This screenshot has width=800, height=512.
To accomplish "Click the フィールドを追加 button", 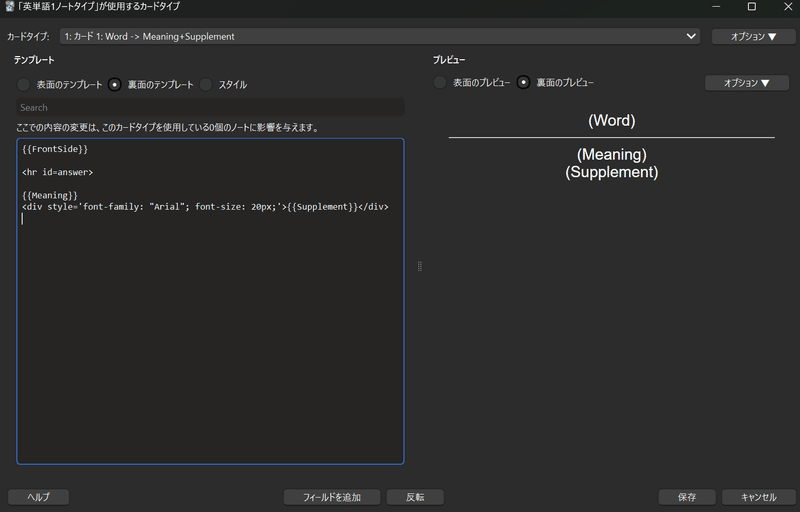I will pos(332,497).
